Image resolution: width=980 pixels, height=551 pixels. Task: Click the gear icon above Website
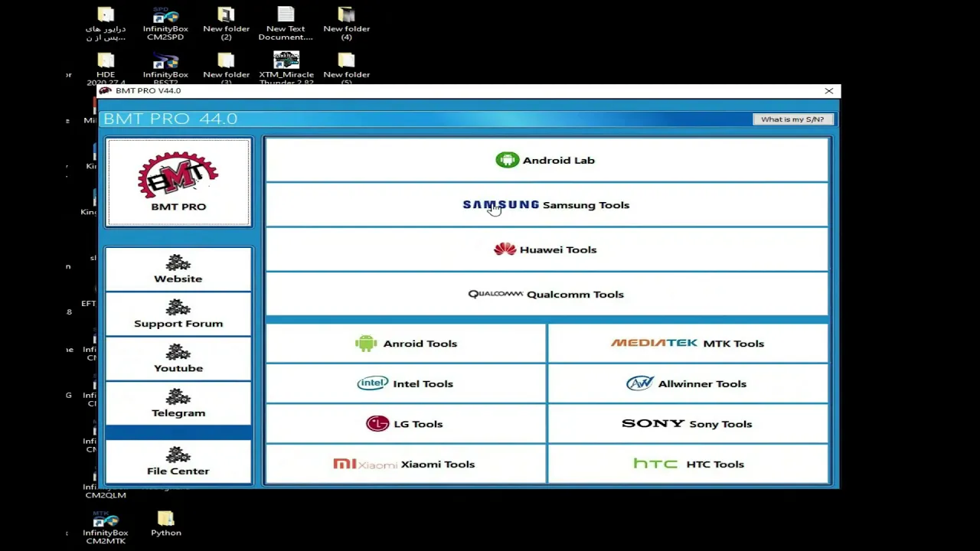point(178,263)
